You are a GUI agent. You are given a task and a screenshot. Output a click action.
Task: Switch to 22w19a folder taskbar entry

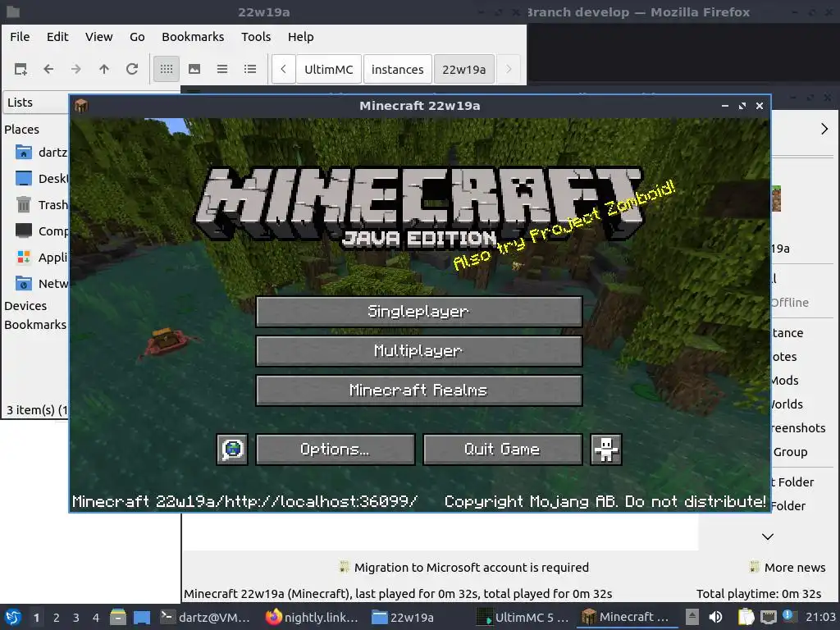click(x=403, y=617)
